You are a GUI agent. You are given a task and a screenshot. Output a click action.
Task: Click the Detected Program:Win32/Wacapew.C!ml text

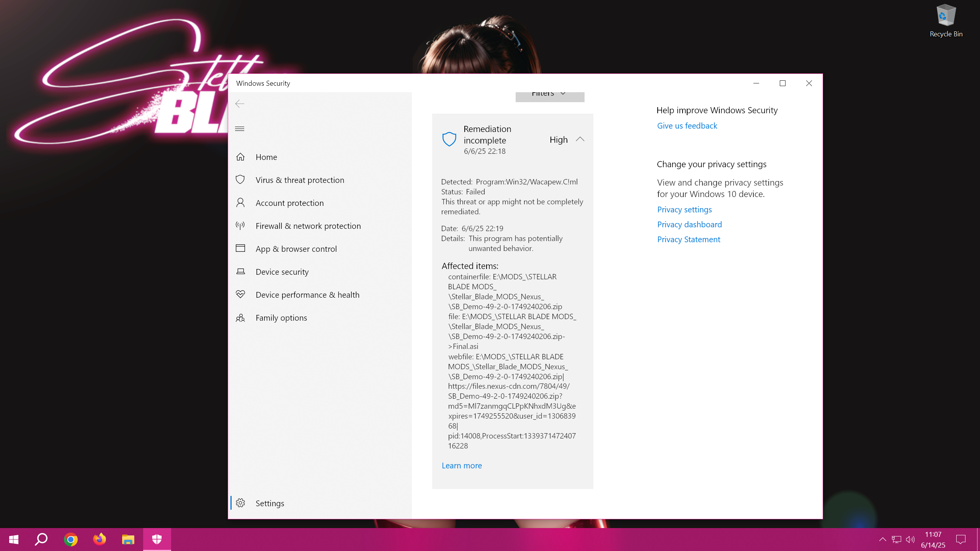coord(509,182)
